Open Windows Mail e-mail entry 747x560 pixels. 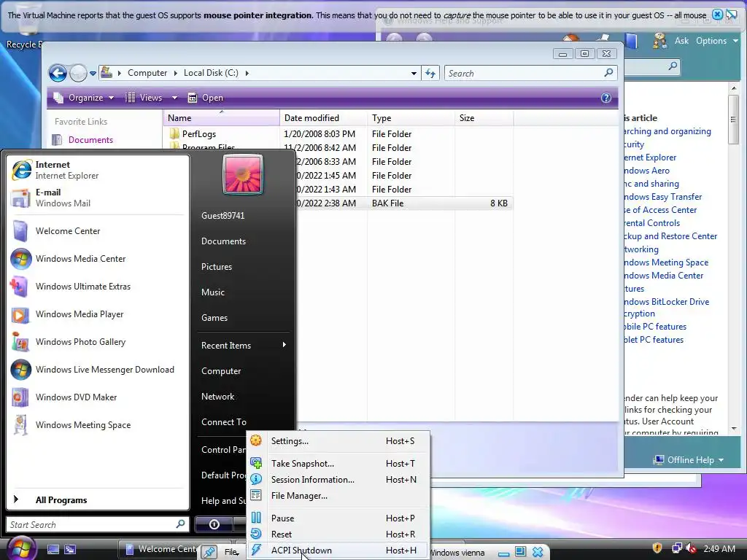click(x=98, y=198)
